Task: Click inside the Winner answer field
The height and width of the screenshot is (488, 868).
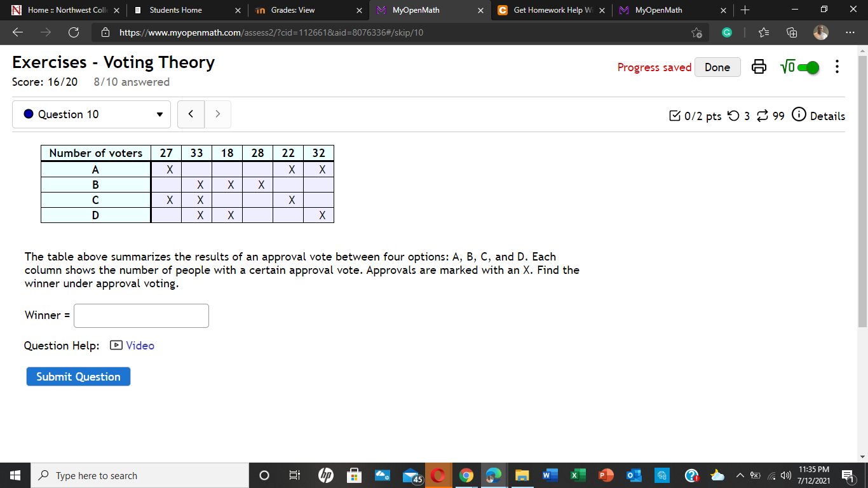Action: click(x=141, y=315)
